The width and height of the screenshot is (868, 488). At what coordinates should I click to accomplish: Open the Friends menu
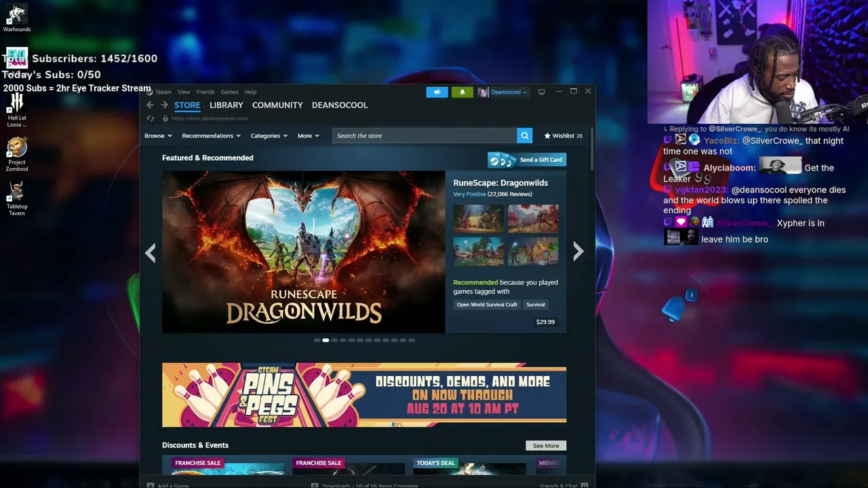pyautogui.click(x=205, y=92)
